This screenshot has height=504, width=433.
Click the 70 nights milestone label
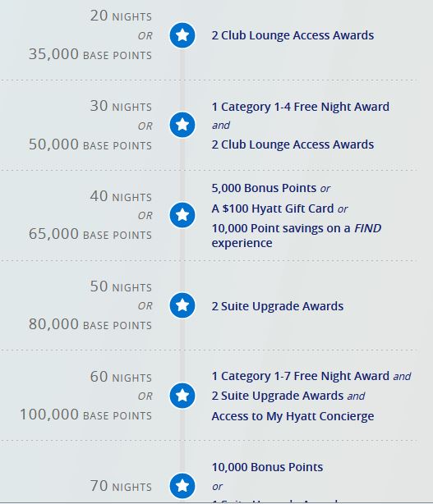pyautogui.click(x=121, y=486)
